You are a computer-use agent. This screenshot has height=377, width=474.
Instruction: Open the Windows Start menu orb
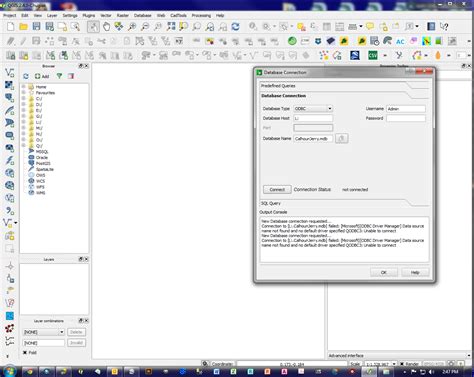pyautogui.click(x=9, y=371)
